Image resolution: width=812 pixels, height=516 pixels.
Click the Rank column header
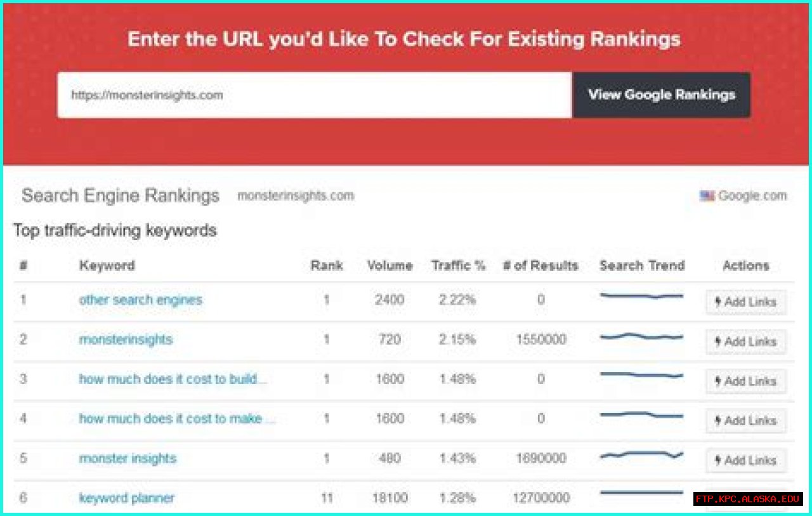click(x=327, y=265)
